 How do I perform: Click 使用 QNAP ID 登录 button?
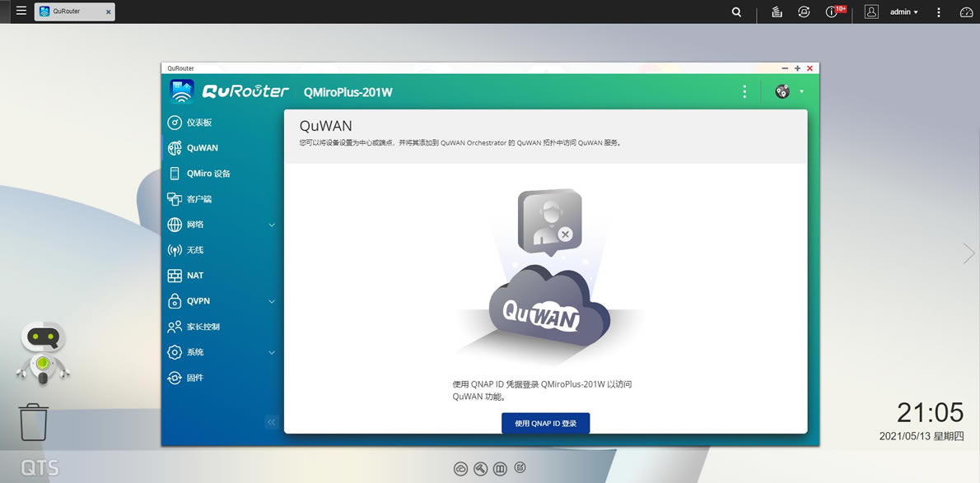[x=546, y=423]
